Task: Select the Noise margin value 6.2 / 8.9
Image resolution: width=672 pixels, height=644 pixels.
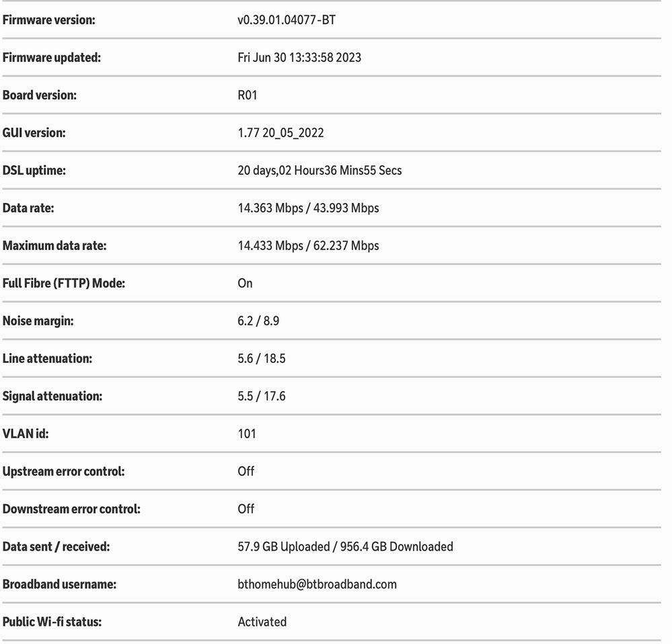Action: (x=258, y=321)
